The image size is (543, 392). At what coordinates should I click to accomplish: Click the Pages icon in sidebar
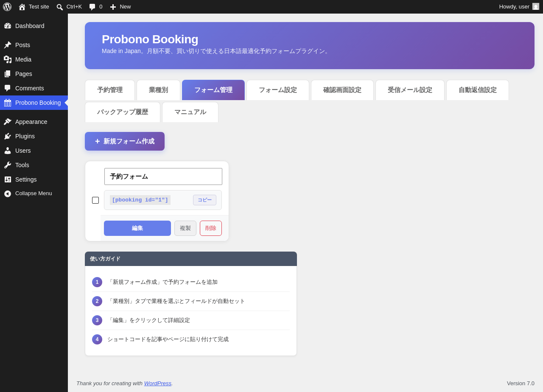(x=8, y=74)
